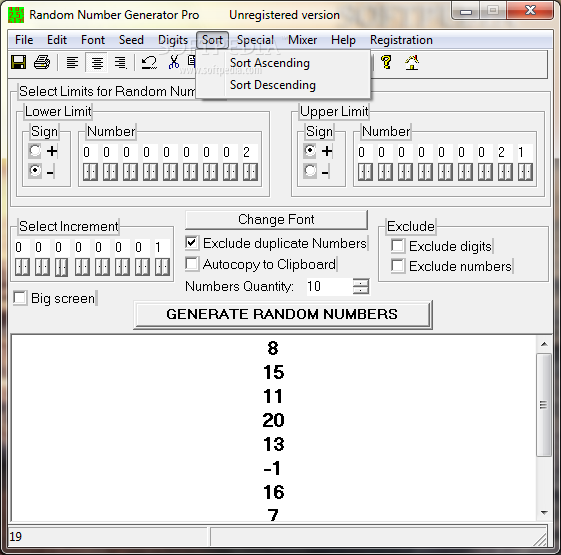Click the Change Font button
Image resolution: width=561 pixels, height=555 pixels.
click(x=276, y=219)
